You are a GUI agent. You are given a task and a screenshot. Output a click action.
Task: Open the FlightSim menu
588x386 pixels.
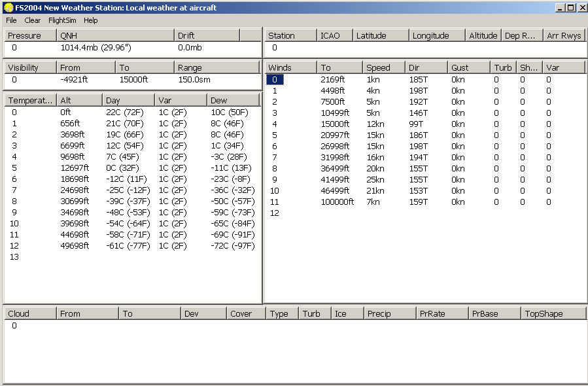pyautogui.click(x=62, y=20)
